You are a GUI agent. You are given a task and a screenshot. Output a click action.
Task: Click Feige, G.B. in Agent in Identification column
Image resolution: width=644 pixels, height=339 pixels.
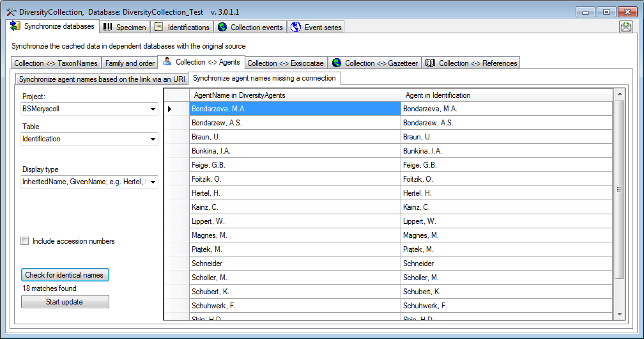click(x=507, y=165)
